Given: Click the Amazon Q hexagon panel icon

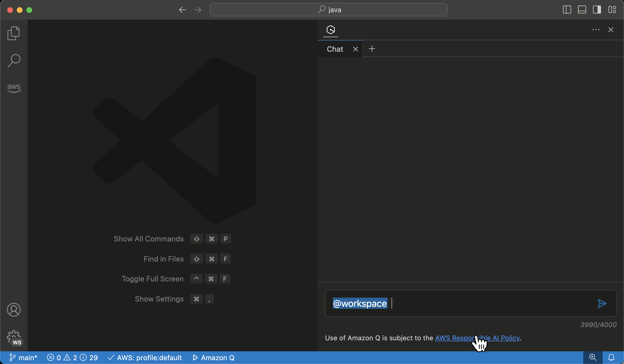Looking at the screenshot, I should (x=331, y=30).
